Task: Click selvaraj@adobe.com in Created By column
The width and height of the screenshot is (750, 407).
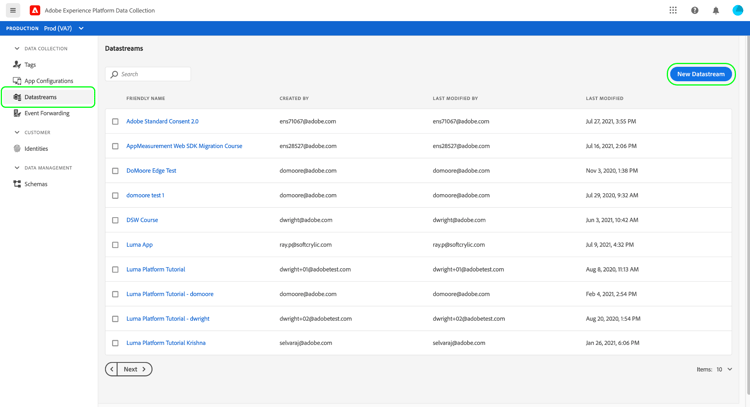Action: 306,343
